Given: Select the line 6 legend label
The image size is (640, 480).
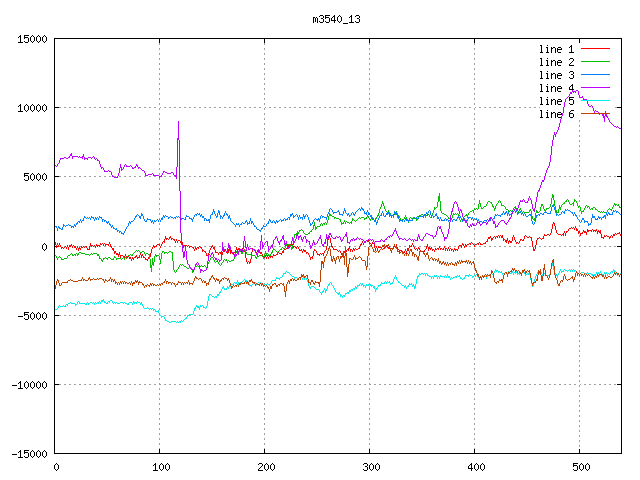Looking at the screenshot, I should [556, 114].
